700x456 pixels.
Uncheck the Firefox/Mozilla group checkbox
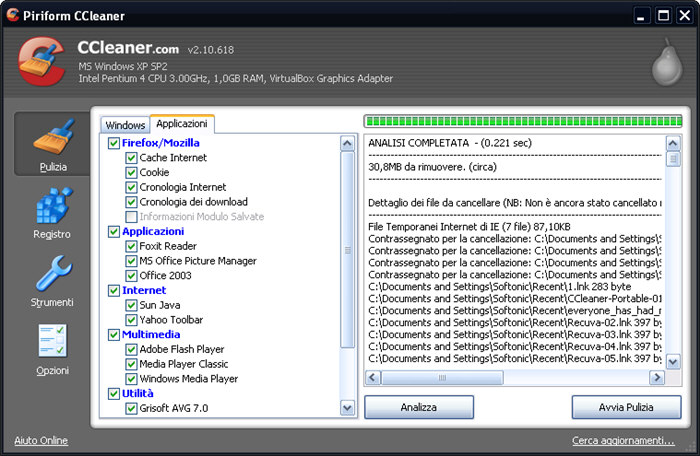tap(113, 143)
